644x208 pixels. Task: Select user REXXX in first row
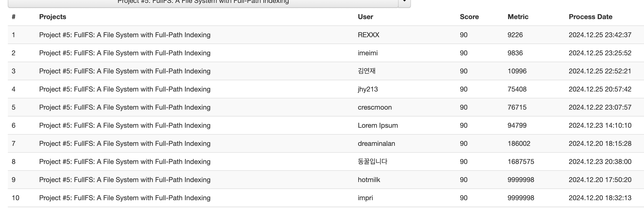[368, 35]
